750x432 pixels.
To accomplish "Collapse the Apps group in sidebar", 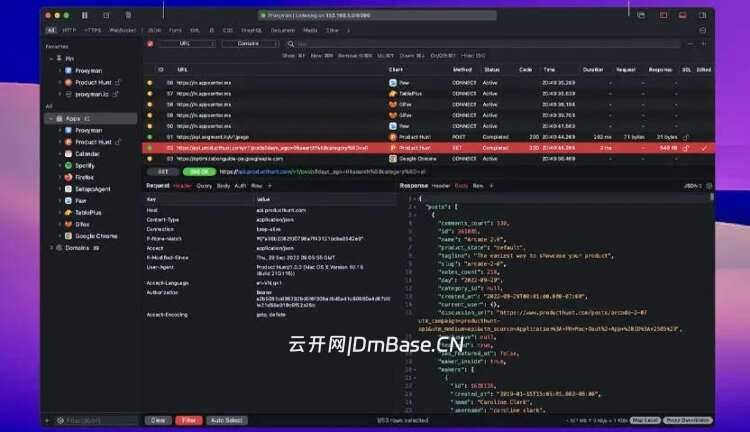I will [x=51, y=118].
